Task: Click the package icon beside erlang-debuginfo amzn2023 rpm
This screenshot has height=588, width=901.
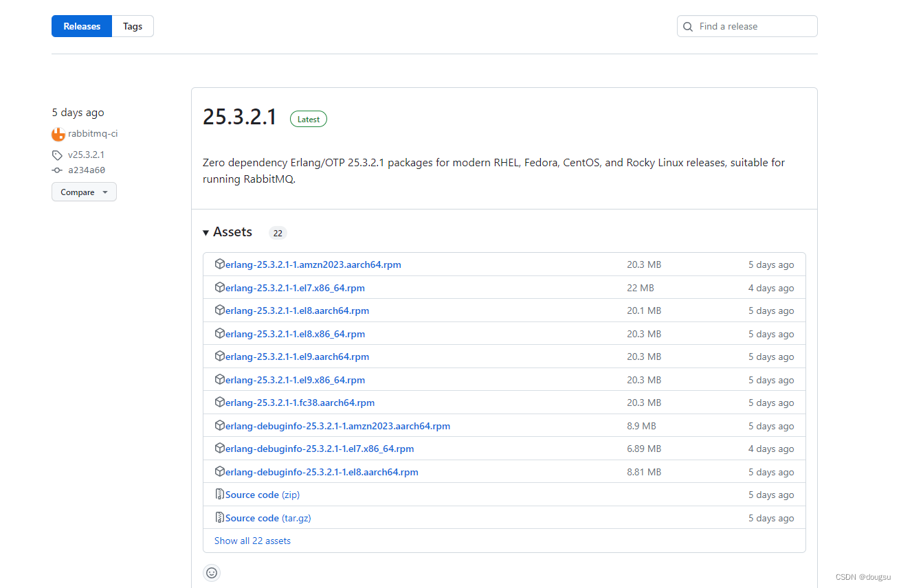Action: (220, 425)
